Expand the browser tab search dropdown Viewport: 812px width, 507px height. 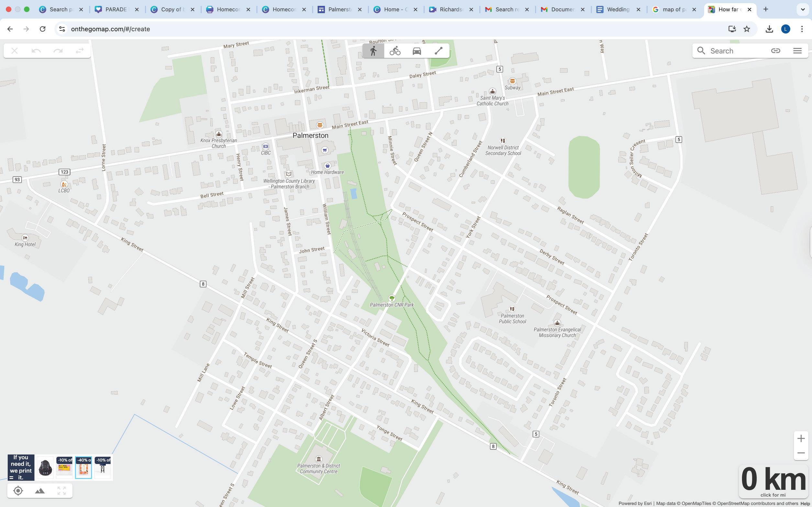803,9
